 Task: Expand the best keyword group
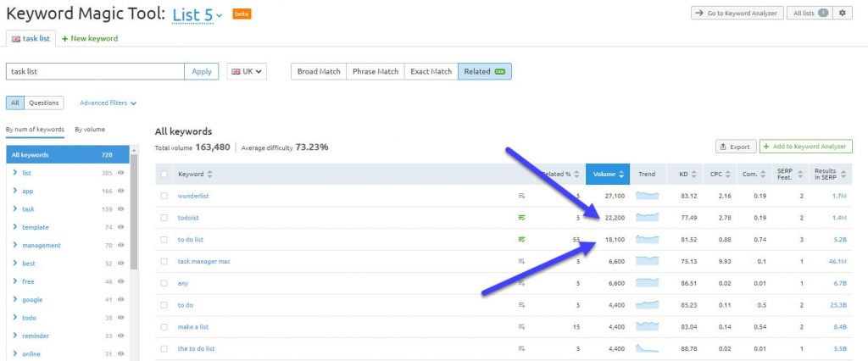point(15,264)
